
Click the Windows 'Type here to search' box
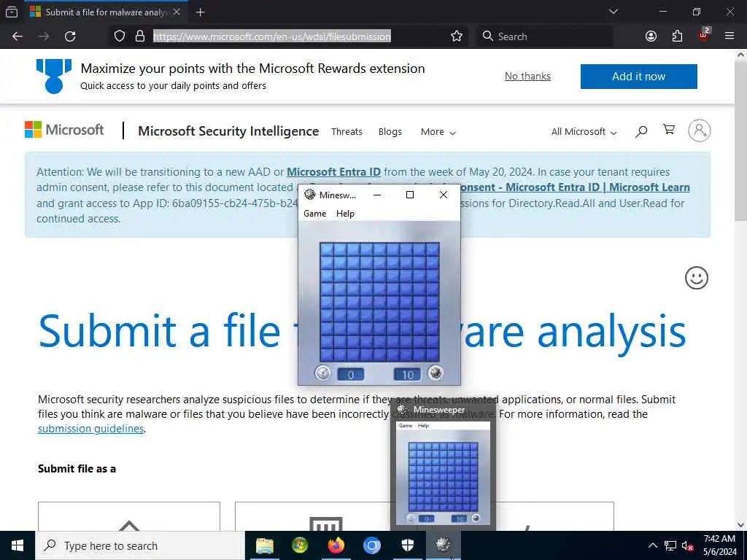coord(140,545)
